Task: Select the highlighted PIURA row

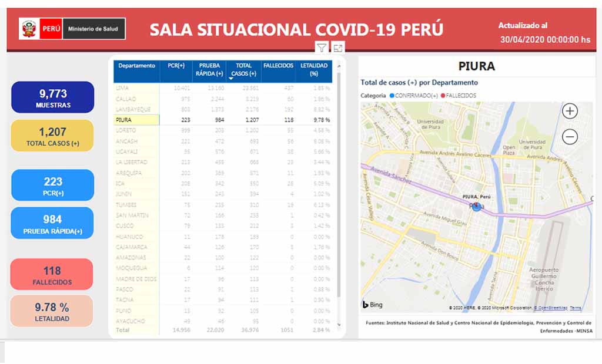Action: 223,120
